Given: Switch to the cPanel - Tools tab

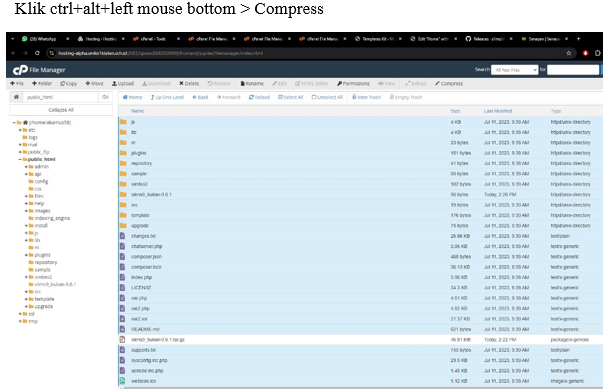Looking at the screenshot, I should [x=153, y=39].
